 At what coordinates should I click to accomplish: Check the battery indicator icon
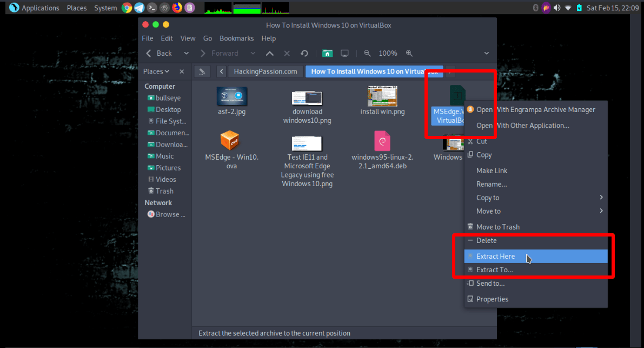pyautogui.click(x=579, y=8)
